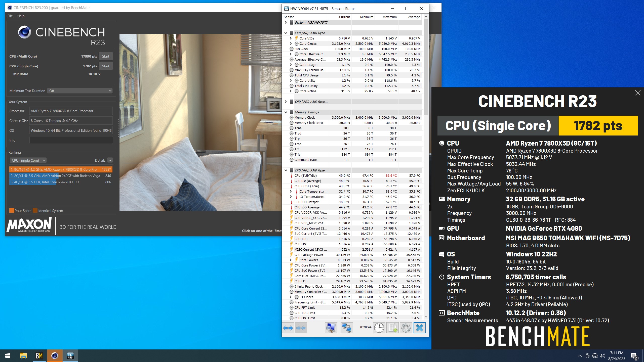Click HWiNFO expand-columns blue arrows button
The height and width of the screenshot is (362, 644).
click(x=288, y=328)
